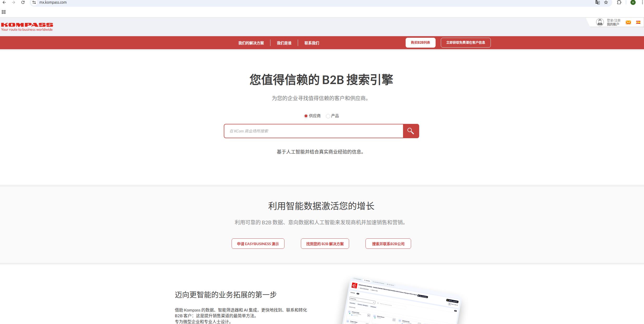Change language via the Spanish flag
This screenshot has width=644, height=324.
(x=638, y=22)
